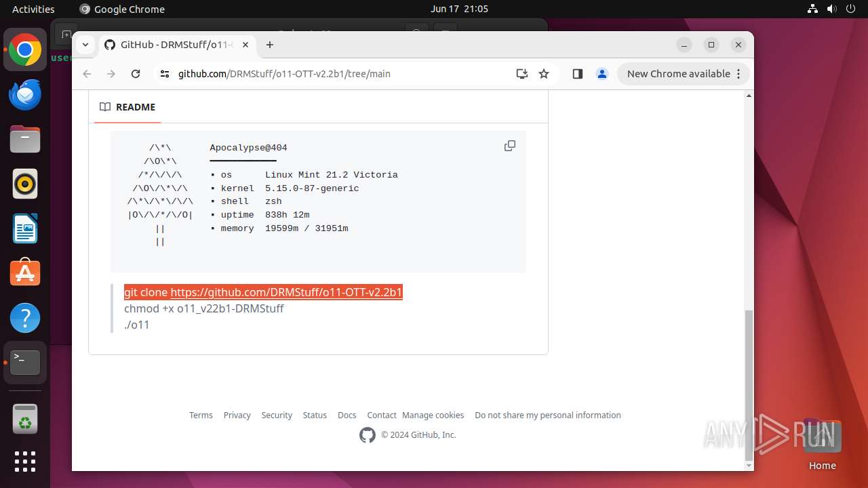
Task: Open Google Chrome app menu in top bar
Action: 122,9
